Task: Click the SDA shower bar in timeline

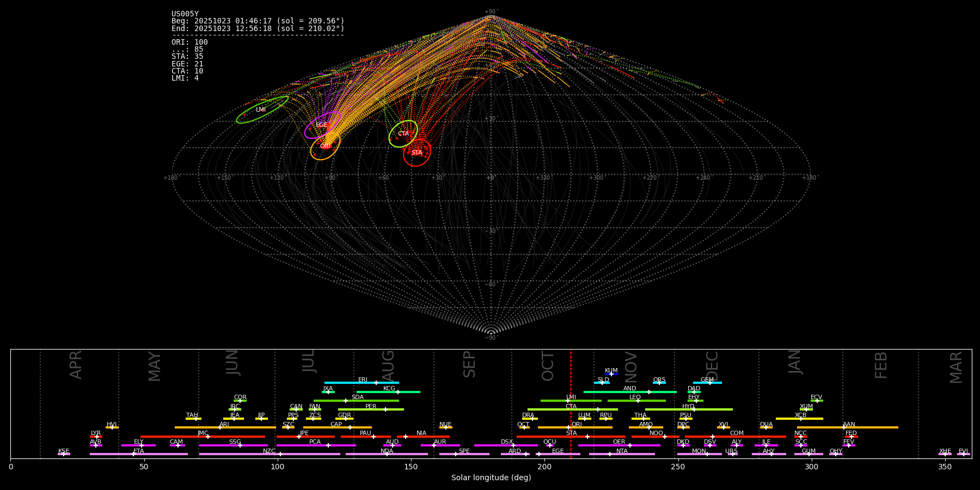Action: (356, 401)
